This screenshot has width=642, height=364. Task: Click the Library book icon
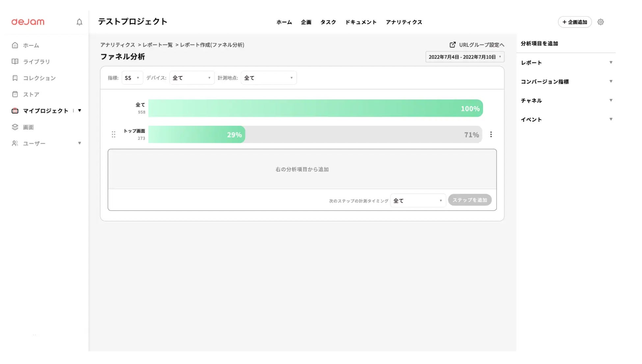(15, 62)
